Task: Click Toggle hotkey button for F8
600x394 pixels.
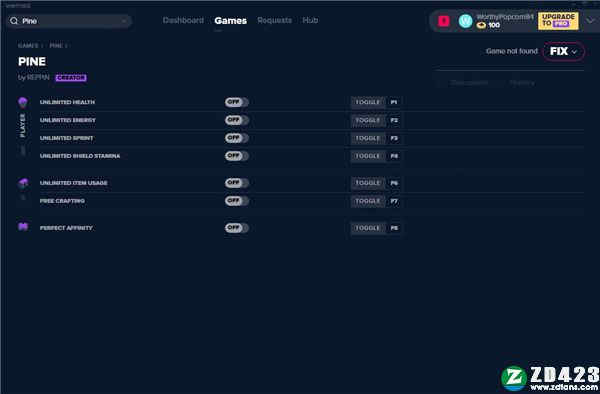Action: pos(368,228)
